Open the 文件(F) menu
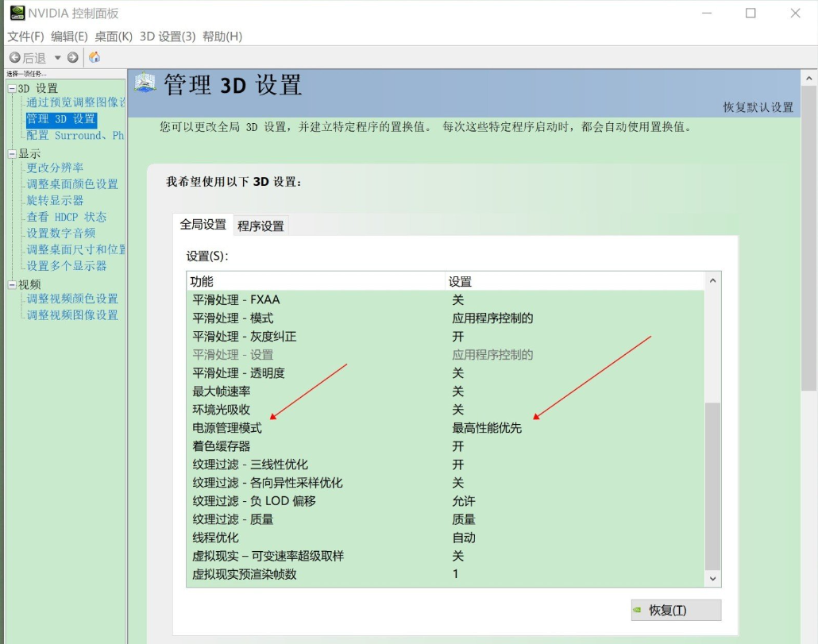Screen dimensions: 818x644 click(x=25, y=37)
